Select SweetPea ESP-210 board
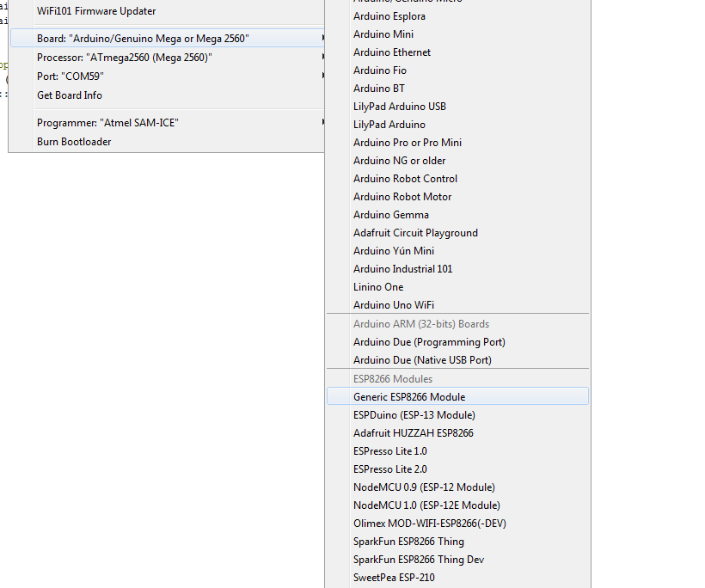The width and height of the screenshot is (705, 588). tap(457, 577)
